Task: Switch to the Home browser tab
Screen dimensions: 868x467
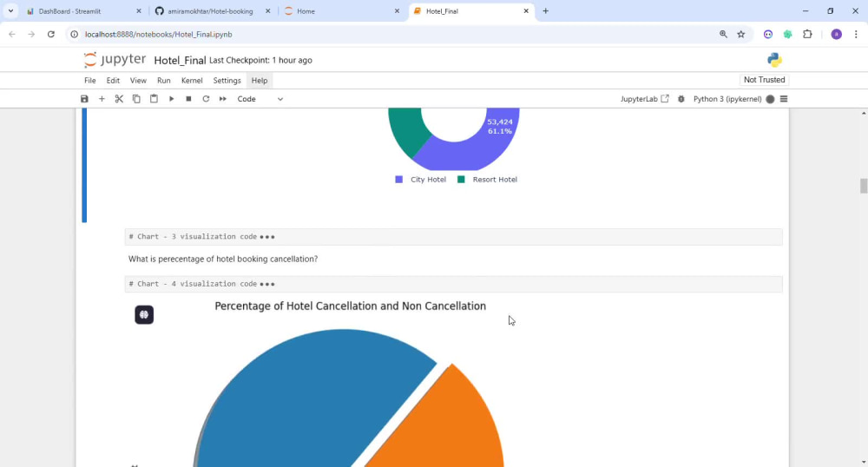Action: [x=306, y=11]
